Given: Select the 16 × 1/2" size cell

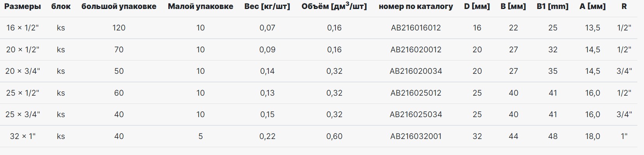Looking at the screenshot, I should pyautogui.click(x=23, y=28).
